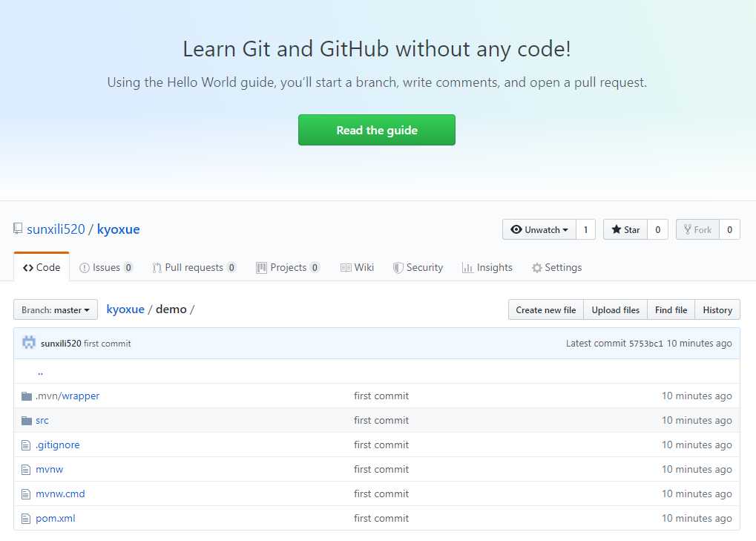Star the kyoxue repository
This screenshot has height=541, width=756.
625,229
